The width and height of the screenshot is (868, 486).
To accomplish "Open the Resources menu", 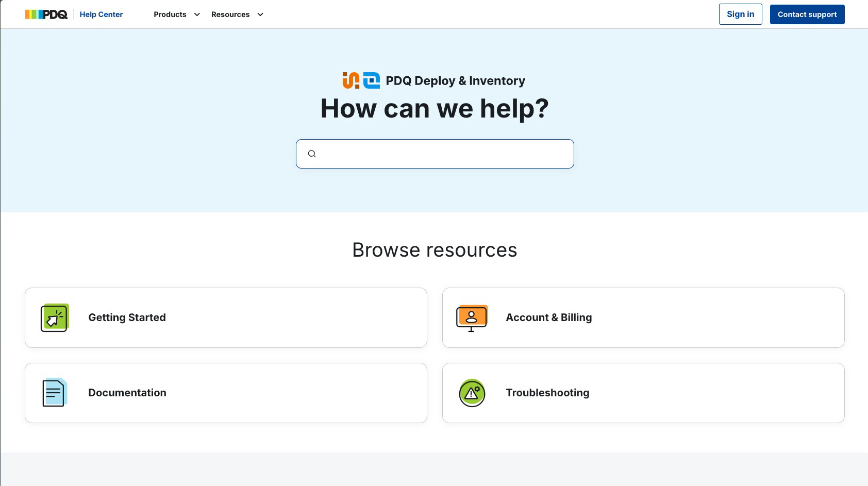I will tap(230, 14).
